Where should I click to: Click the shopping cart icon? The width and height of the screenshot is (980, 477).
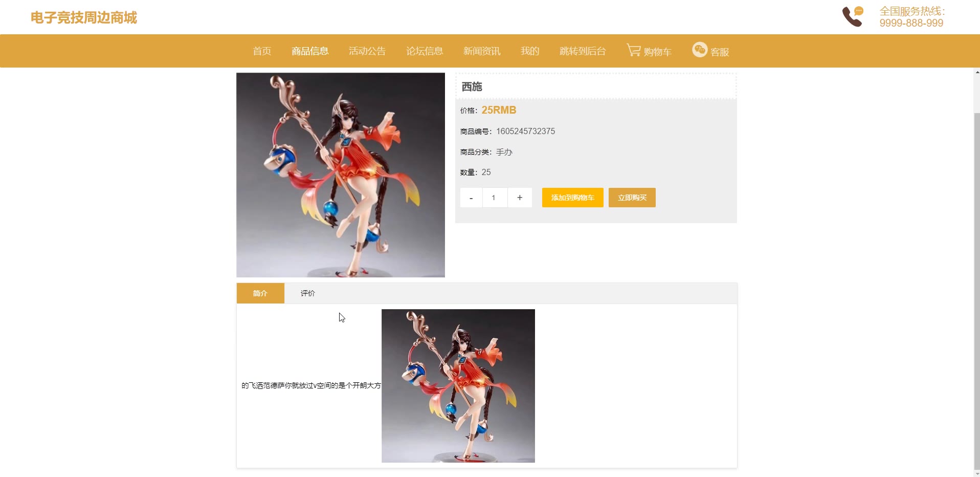click(634, 50)
